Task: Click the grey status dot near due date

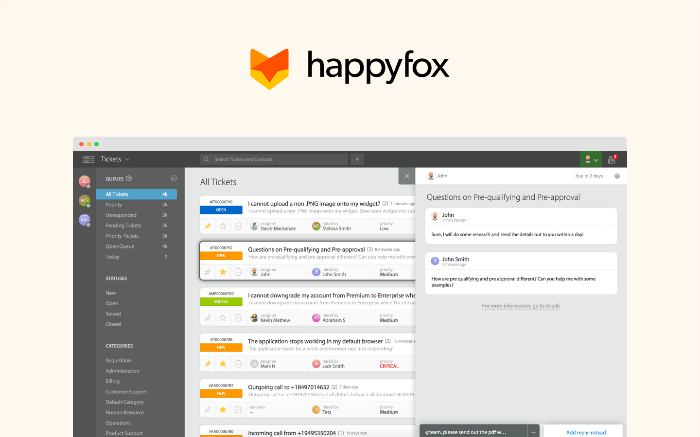Action: pos(617,176)
